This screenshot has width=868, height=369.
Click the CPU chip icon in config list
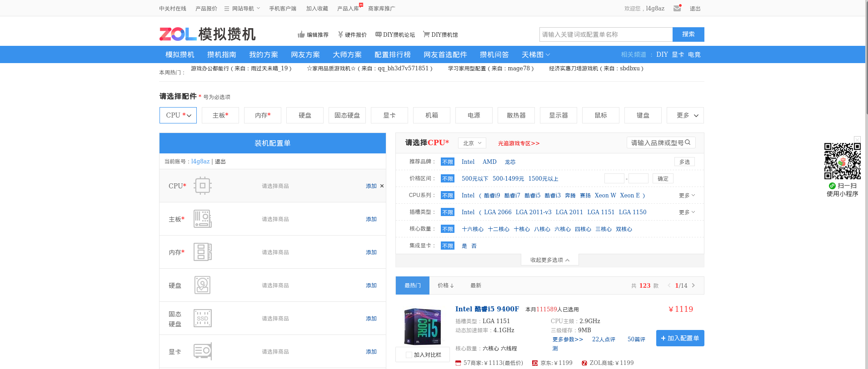click(203, 186)
